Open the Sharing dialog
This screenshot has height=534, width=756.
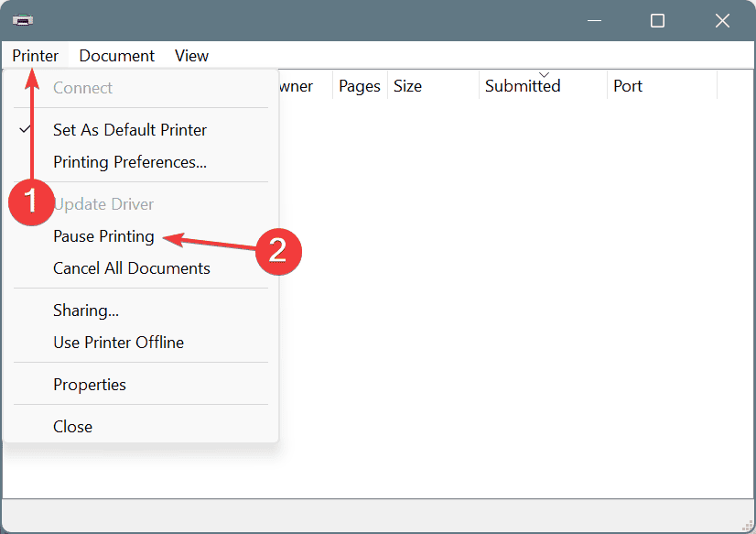141,311
